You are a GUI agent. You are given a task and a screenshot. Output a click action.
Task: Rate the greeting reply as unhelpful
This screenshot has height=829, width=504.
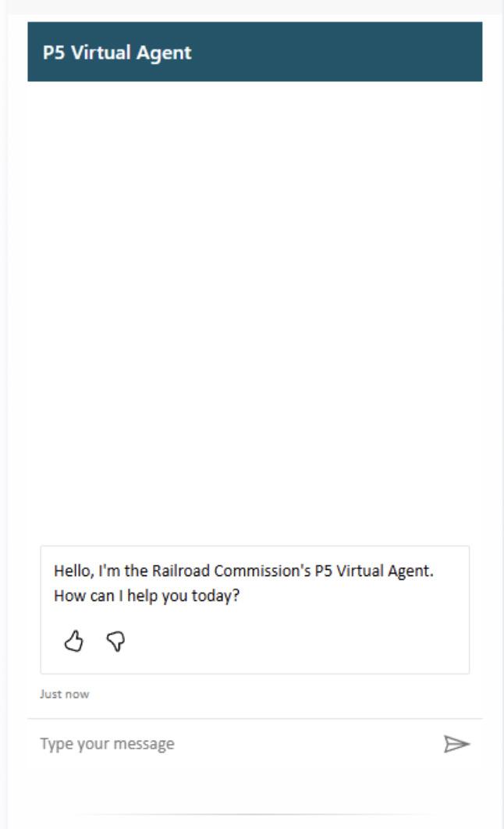click(115, 642)
